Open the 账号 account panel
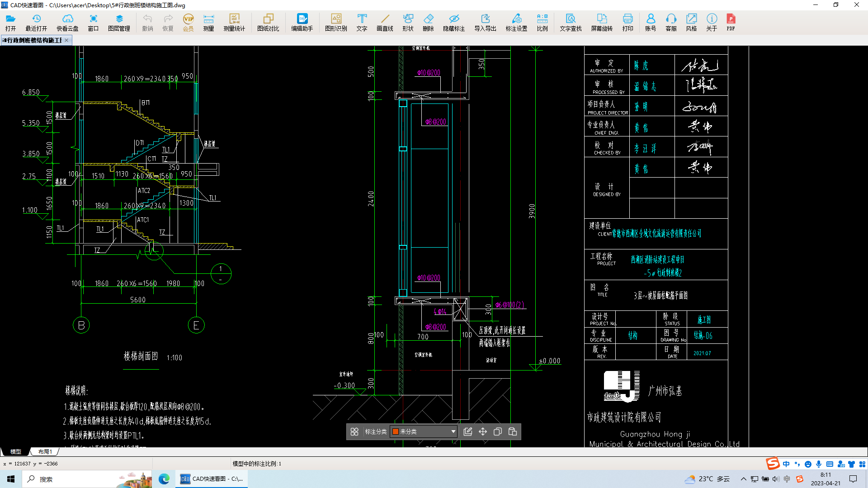The height and width of the screenshot is (488, 868). [651, 22]
